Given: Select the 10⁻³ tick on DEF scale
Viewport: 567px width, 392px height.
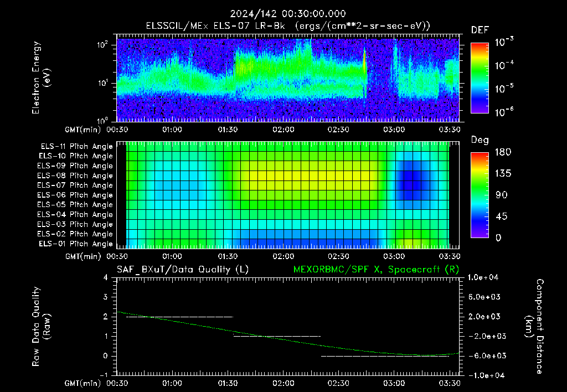Looking at the screenshot, I should tap(504, 42).
